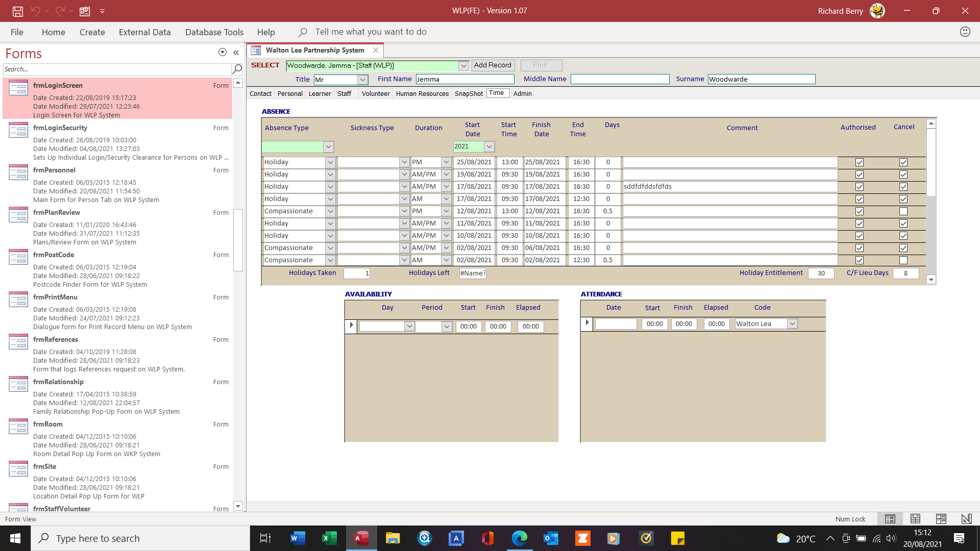Screen dimensions: 980x551
Task: Open Microsoft Word from the taskbar
Action: (x=298, y=538)
